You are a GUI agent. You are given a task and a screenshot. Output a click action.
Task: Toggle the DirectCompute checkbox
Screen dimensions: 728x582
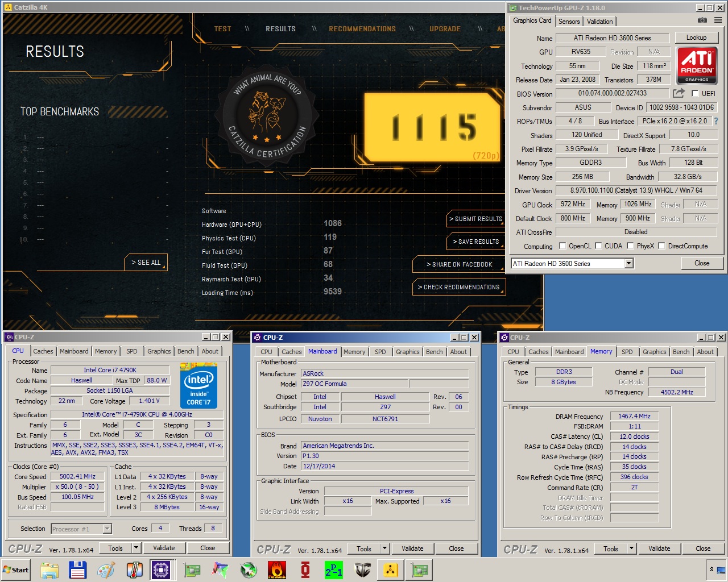pos(661,246)
